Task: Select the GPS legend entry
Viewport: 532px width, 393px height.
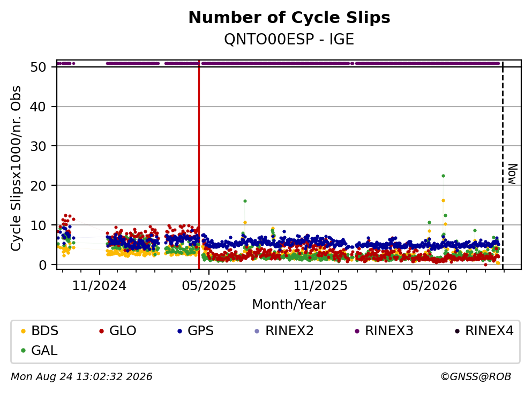Action: click(x=196, y=330)
